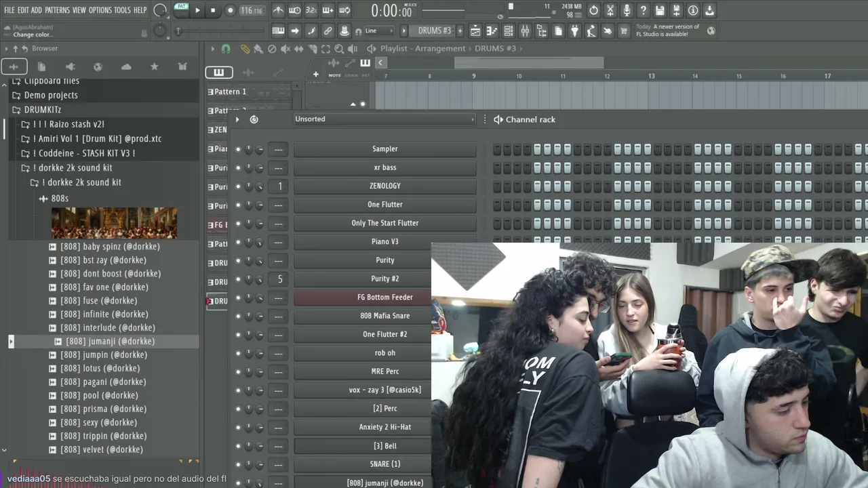
Task: Mute the xr bass channel
Action: (238, 167)
